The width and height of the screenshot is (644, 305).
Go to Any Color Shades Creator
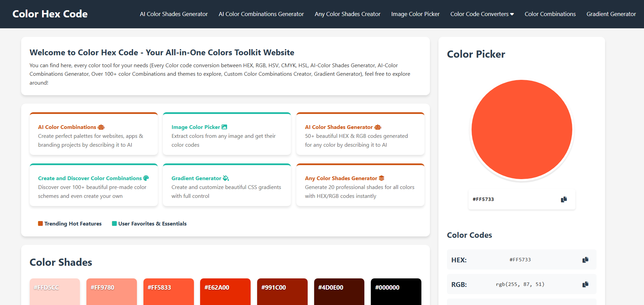(x=348, y=14)
